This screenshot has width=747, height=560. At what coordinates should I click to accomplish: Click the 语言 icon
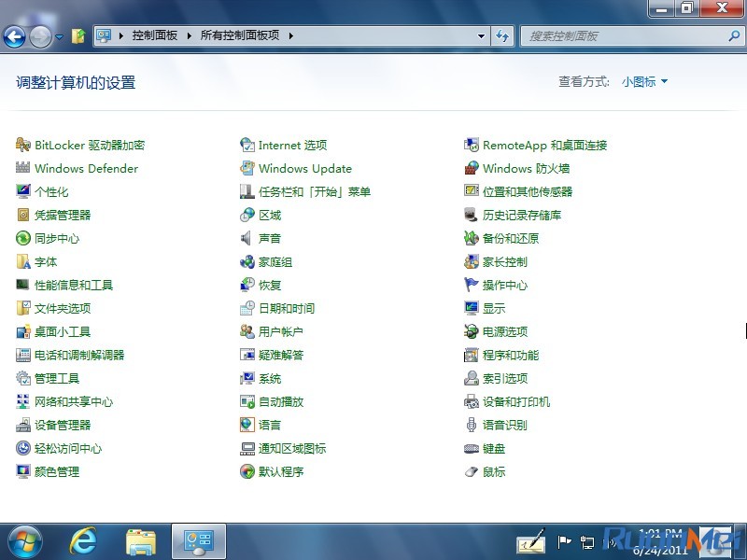[247, 425]
